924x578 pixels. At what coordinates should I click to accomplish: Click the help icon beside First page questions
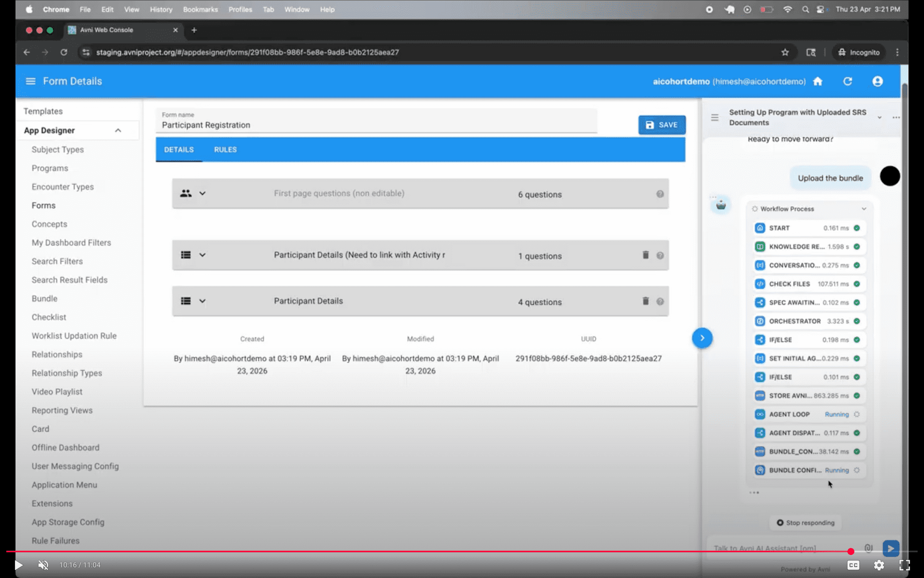(660, 194)
